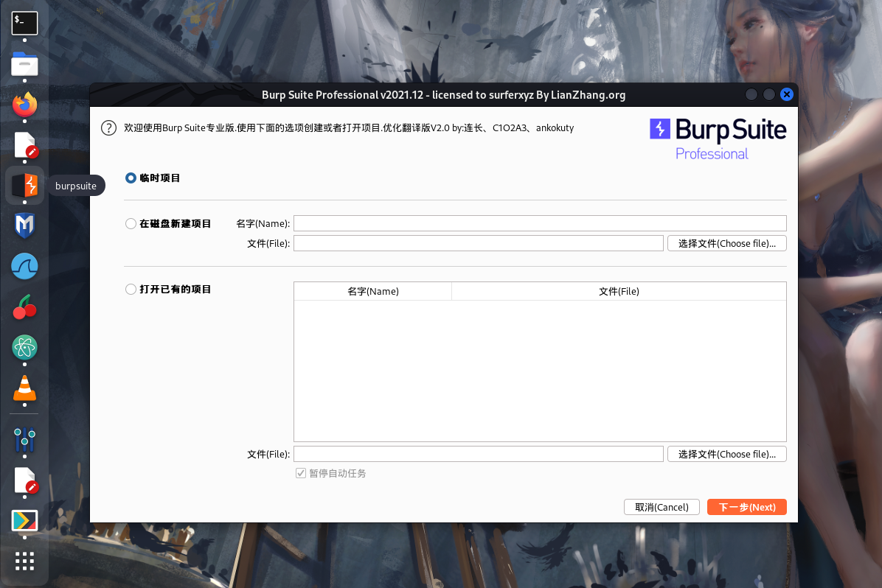Screen dimensions: 882x588
Task: Open the document editor icon below Firefox
Action: click(25, 145)
